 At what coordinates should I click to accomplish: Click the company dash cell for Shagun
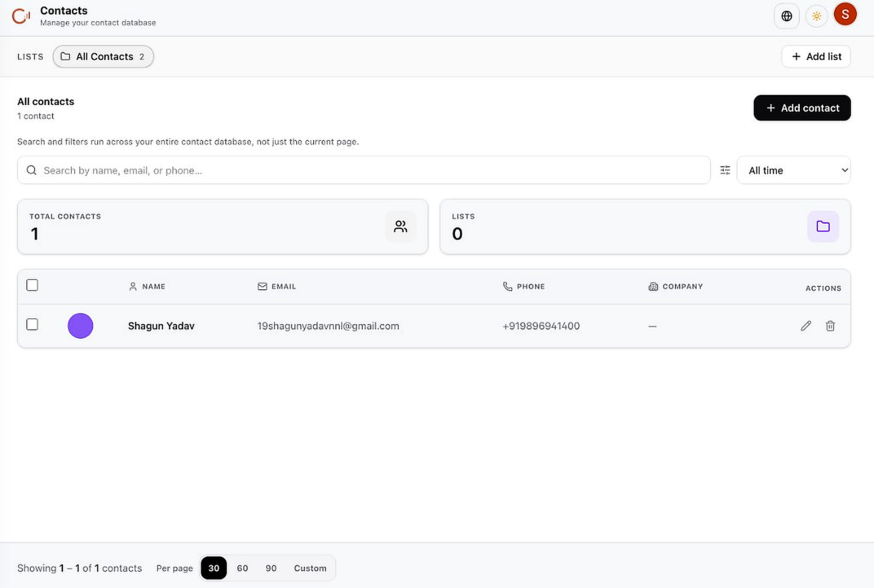(x=652, y=326)
